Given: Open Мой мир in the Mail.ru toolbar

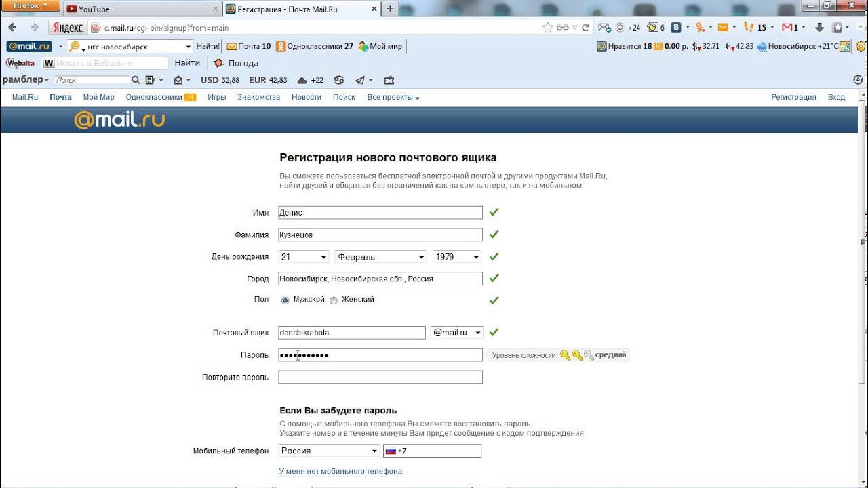Looking at the screenshot, I should pyautogui.click(x=380, y=47).
